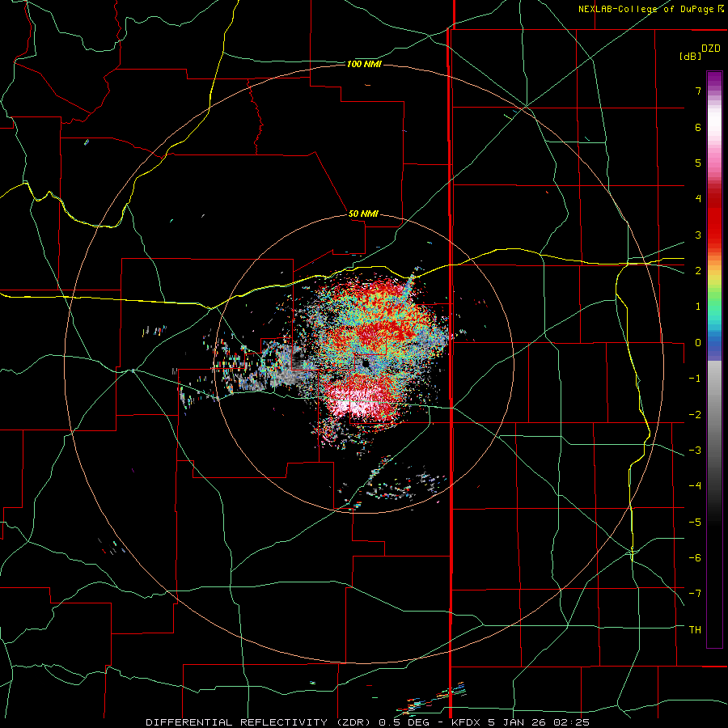This screenshot has height=728, width=728.
Task: Click the [dB] units label
Action: click(691, 56)
